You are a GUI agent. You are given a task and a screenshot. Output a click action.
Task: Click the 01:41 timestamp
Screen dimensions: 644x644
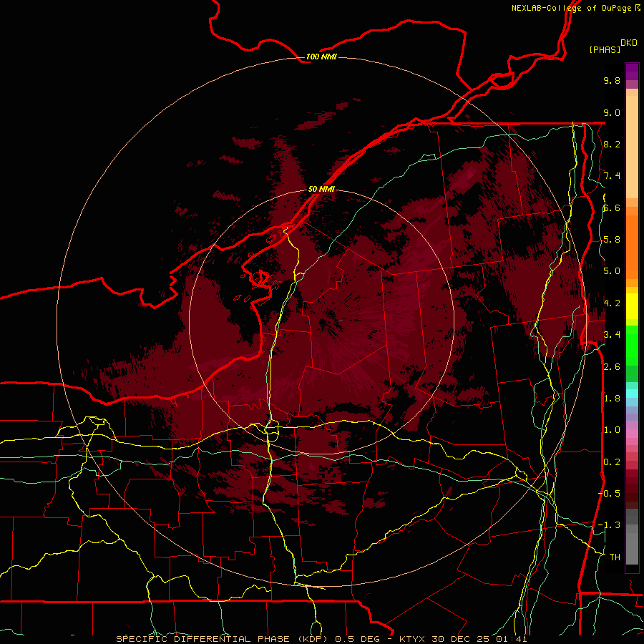pos(512,639)
